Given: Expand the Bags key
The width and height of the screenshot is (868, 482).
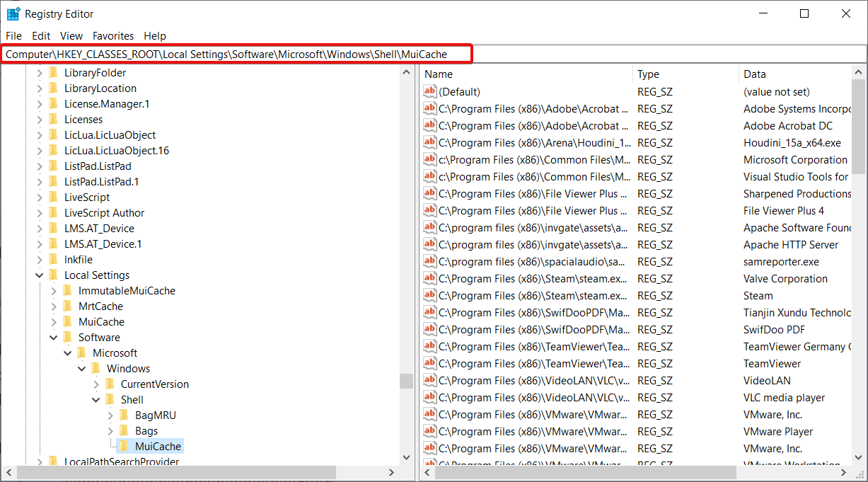Looking at the screenshot, I should click(x=110, y=431).
